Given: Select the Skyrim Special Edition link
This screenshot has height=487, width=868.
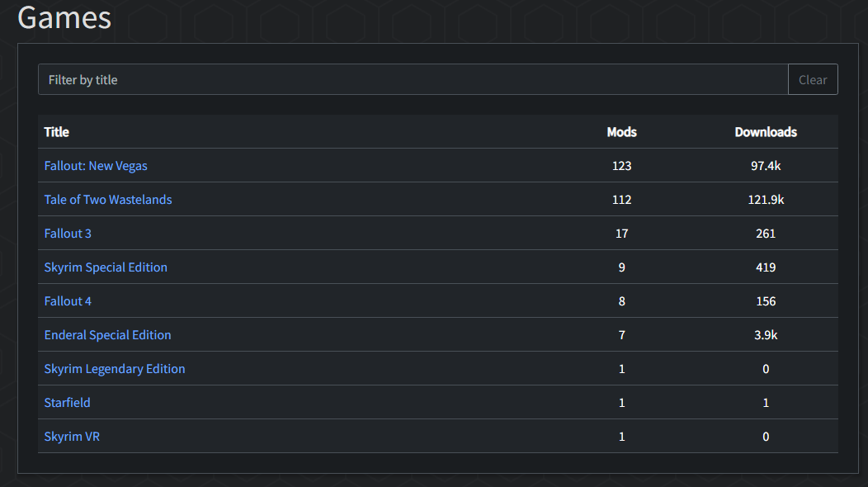Looking at the screenshot, I should tap(106, 267).
